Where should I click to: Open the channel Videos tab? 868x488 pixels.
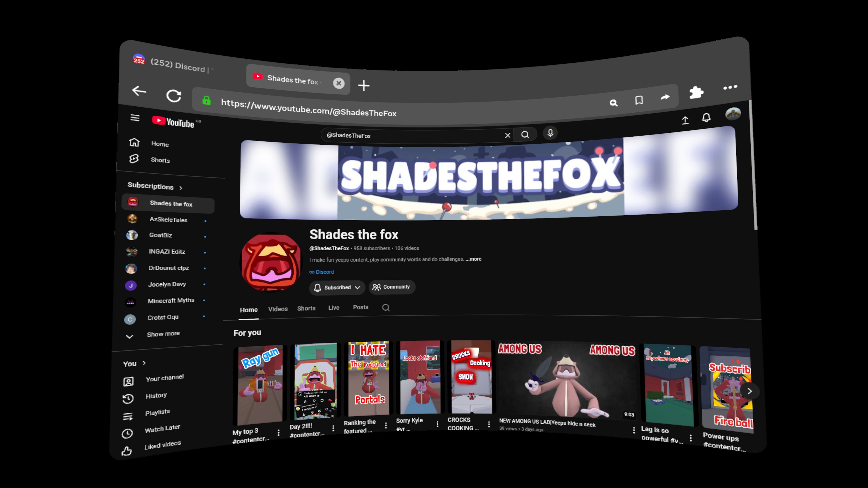click(278, 309)
